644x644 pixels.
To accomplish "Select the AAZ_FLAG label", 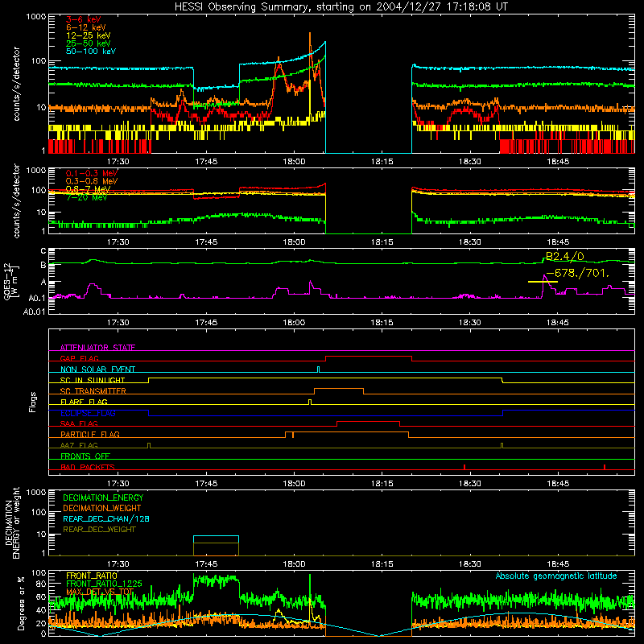I will click(x=79, y=445).
